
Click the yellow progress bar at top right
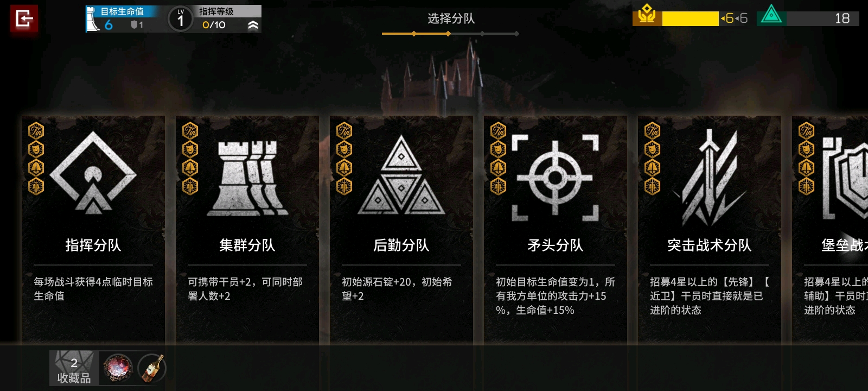(690, 18)
